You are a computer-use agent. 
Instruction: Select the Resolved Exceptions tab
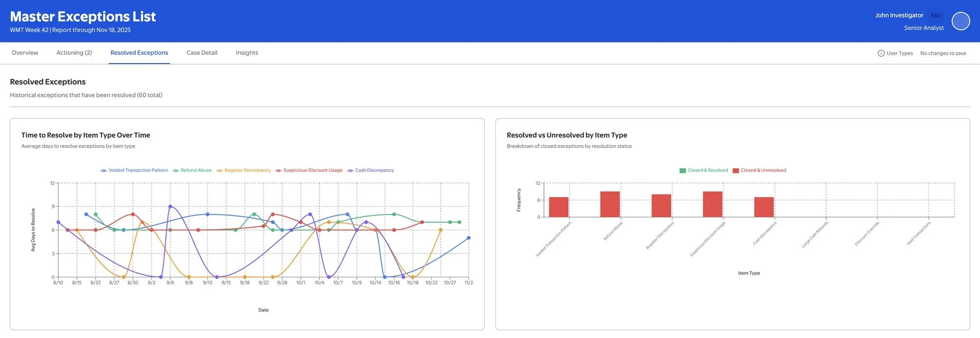pos(139,53)
